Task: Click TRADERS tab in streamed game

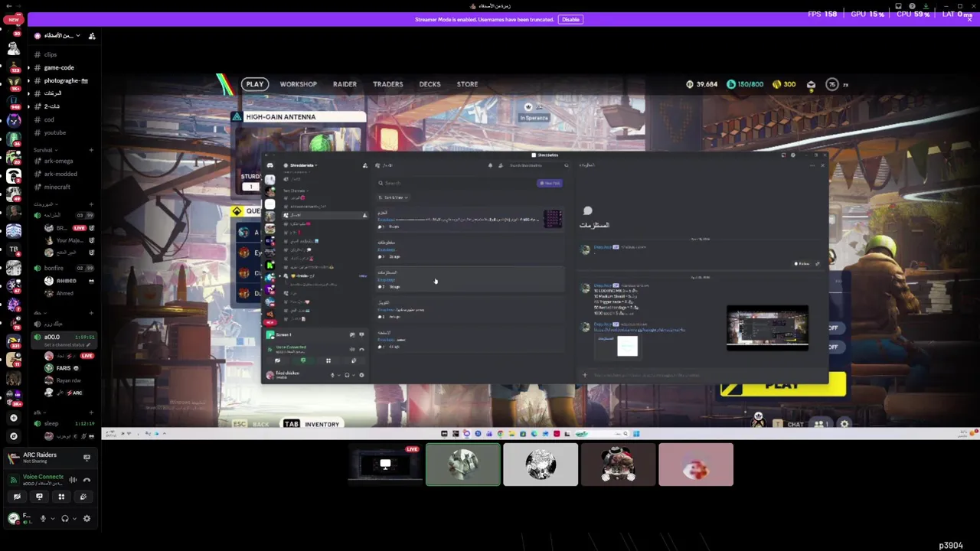Action: pos(387,84)
